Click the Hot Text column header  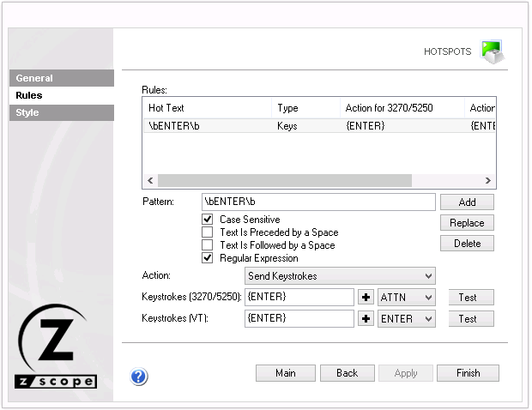click(x=208, y=108)
